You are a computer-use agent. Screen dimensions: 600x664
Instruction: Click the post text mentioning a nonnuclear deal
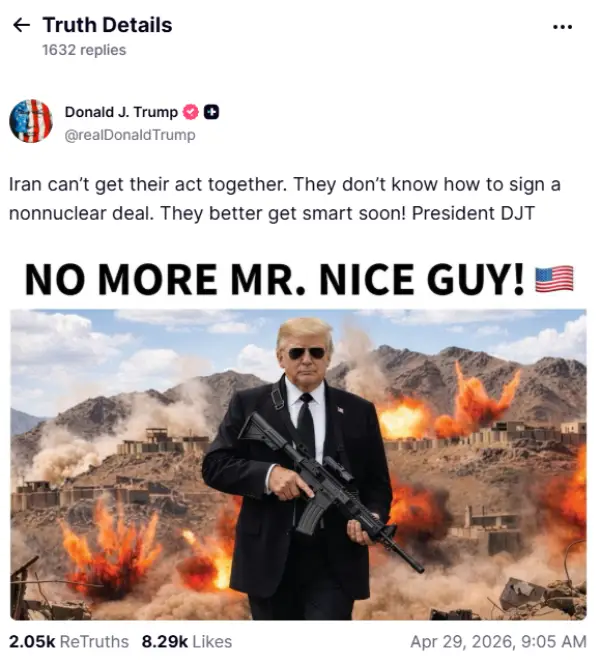pyautogui.click(x=285, y=199)
